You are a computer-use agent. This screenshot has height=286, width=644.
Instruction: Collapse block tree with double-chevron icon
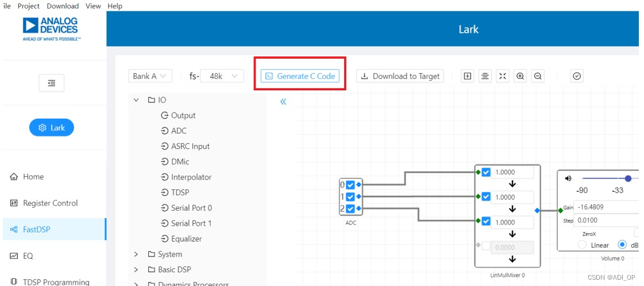coord(283,102)
